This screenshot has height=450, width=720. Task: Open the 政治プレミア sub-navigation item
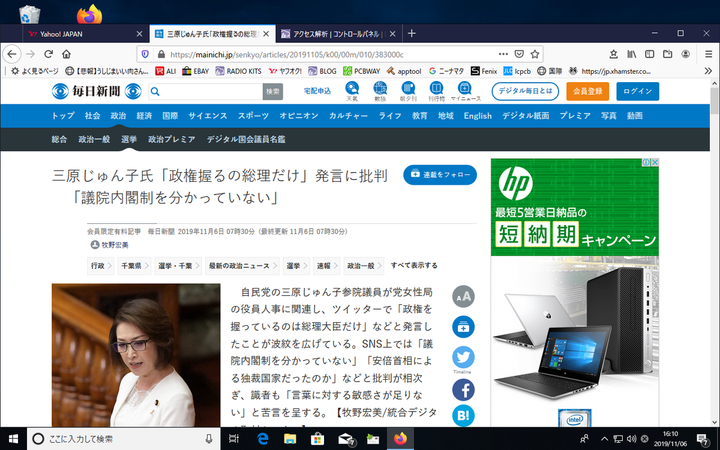click(172, 139)
